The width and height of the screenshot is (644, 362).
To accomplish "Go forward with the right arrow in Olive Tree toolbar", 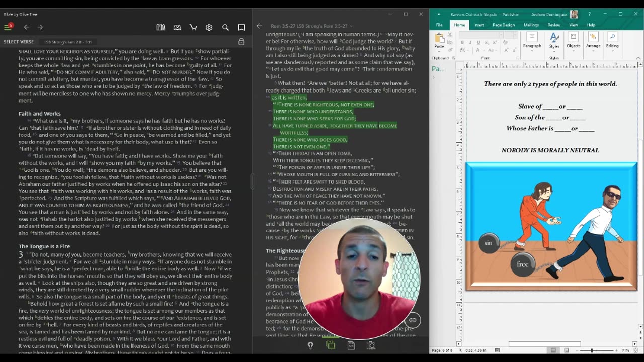I will pyautogui.click(x=40, y=27).
